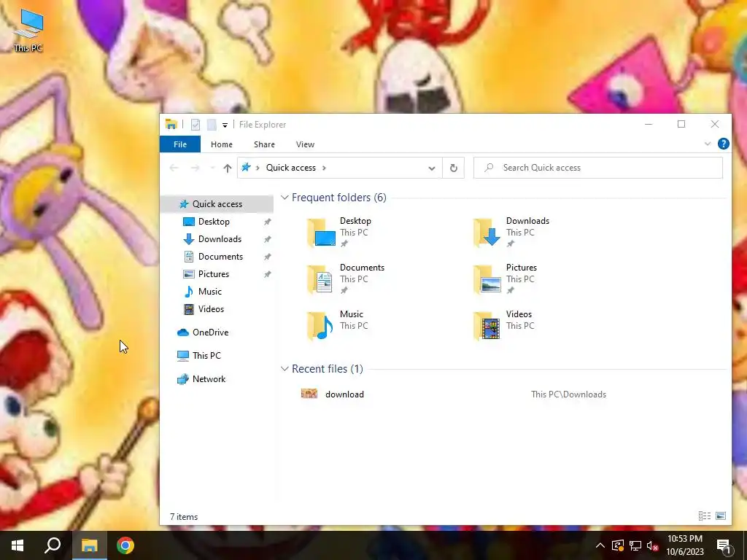Select Music folder icon in Frequent folders

tap(320, 326)
